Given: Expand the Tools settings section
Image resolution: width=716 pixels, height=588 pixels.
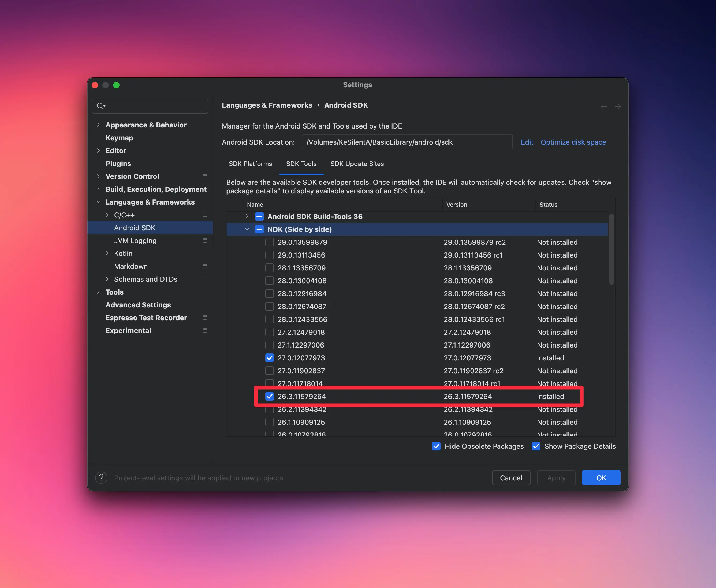Looking at the screenshot, I should click(98, 292).
